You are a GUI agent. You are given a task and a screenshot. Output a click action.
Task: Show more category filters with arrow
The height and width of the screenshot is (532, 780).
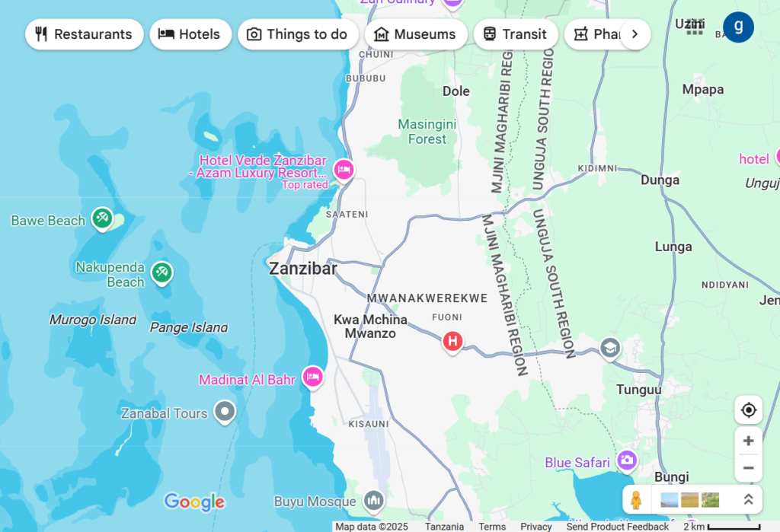[x=635, y=34]
